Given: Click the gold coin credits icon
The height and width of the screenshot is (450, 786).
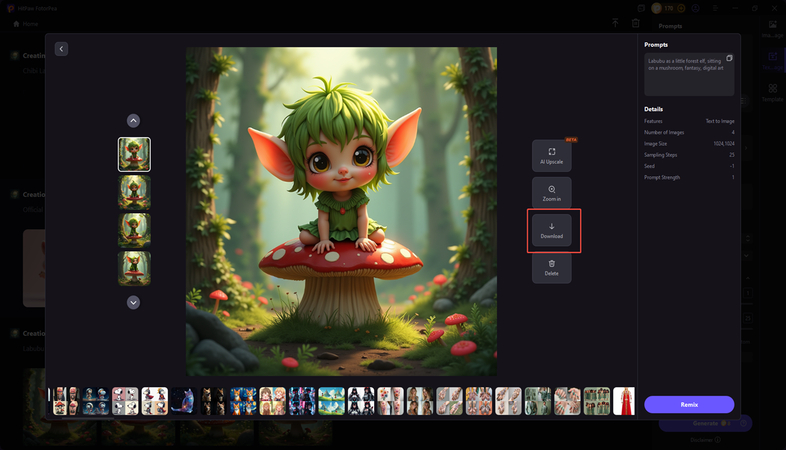Looking at the screenshot, I should [658, 9].
